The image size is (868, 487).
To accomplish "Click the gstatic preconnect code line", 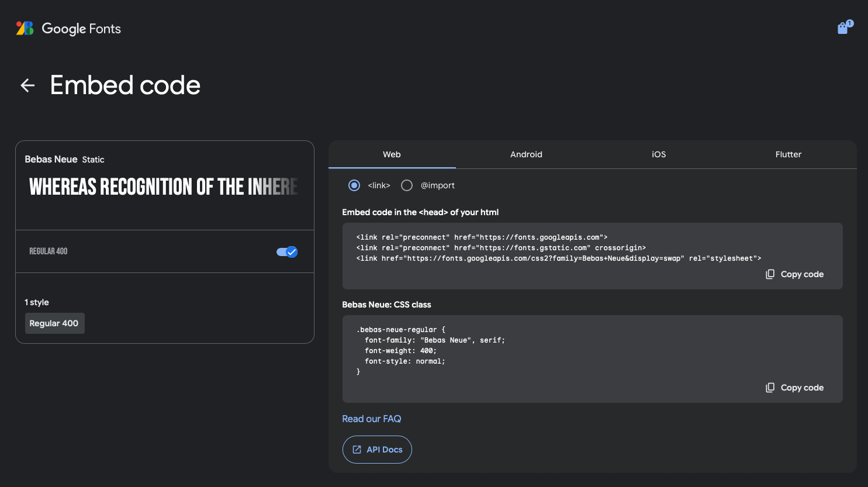I will [501, 248].
